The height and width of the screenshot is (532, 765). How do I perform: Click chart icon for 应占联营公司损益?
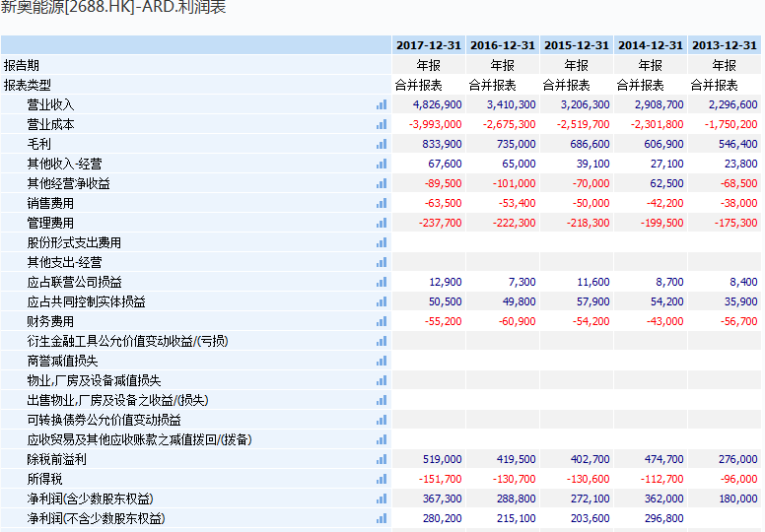[381, 282]
